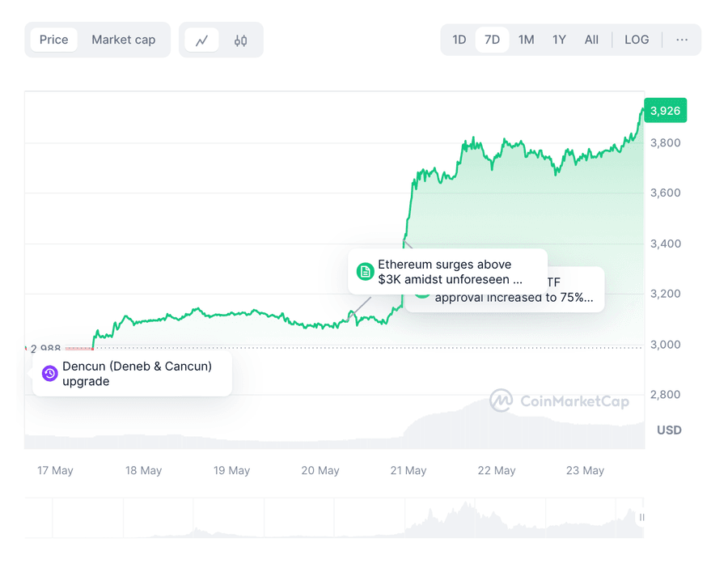The image size is (728, 568).
Task: Switch to the Price view
Action: (x=54, y=40)
